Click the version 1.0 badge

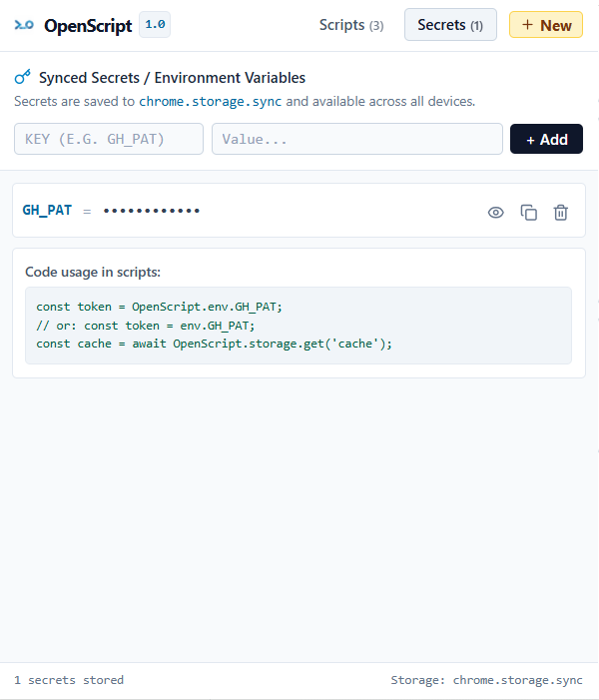tap(155, 25)
